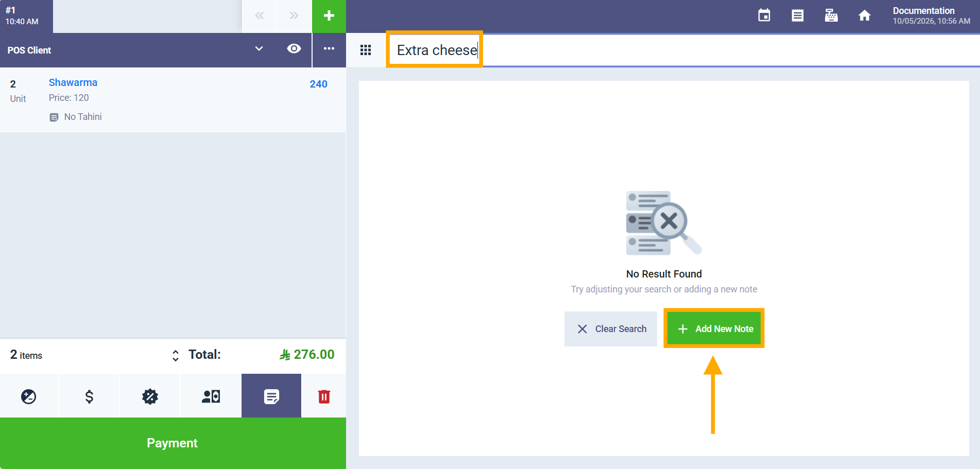This screenshot has height=469, width=980.
Task: Open the orders list icon in top bar
Action: [x=797, y=15]
